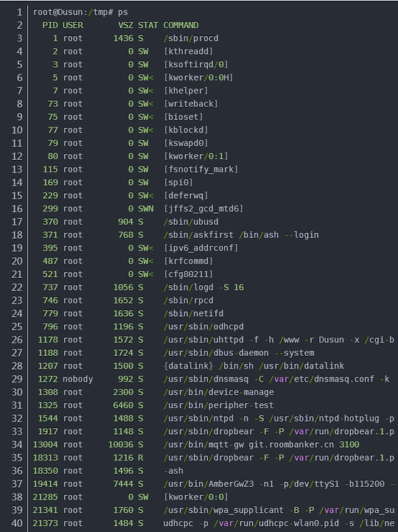Click the [kworker/0:1] entry
The image size is (398, 532).
[x=196, y=156]
